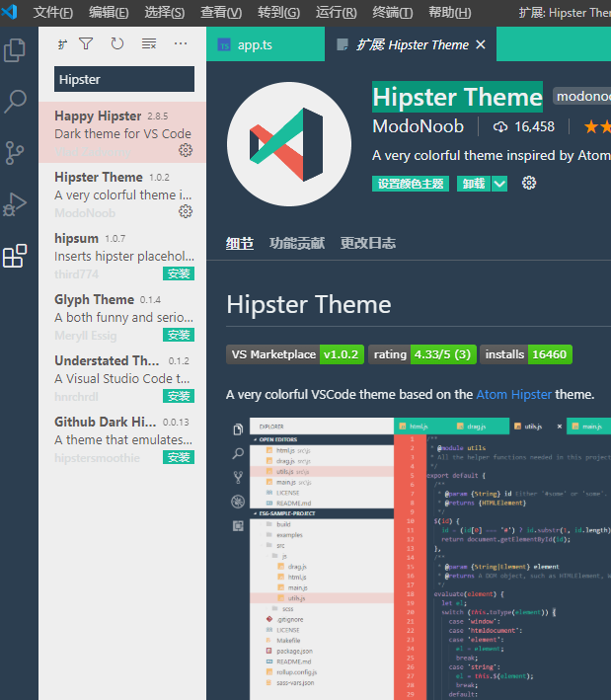Viewport: 611px width, 700px height.
Task: Open manage gear for Hipster Theme list item
Action: (x=186, y=211)
